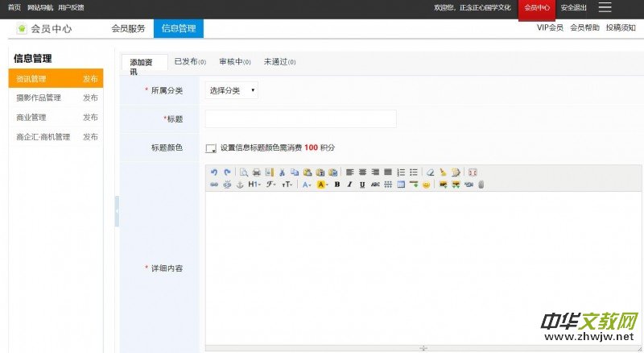Viewport: 644px width, 353px height.
Task: Click the 标题 title input field
Action: [x=300, y=119]
